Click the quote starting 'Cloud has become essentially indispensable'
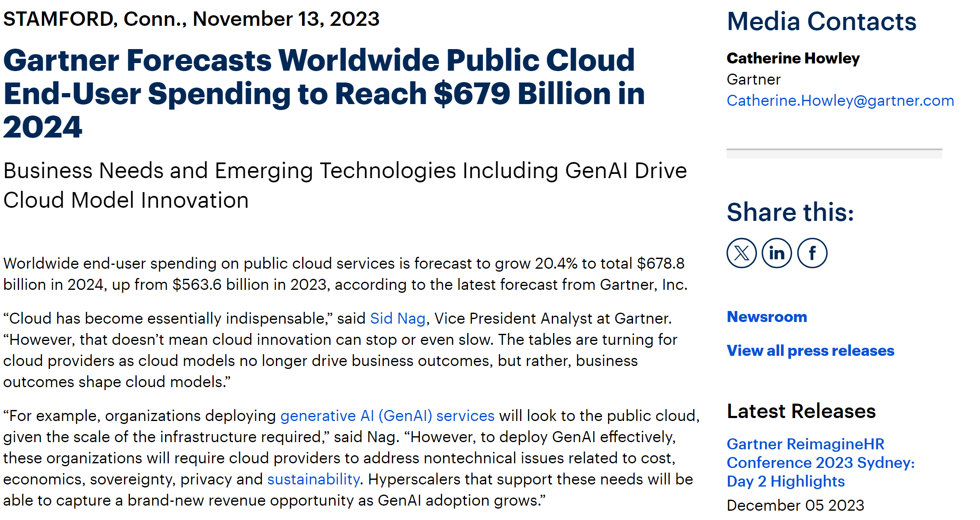The image size is (980, 520). [340, 350]
